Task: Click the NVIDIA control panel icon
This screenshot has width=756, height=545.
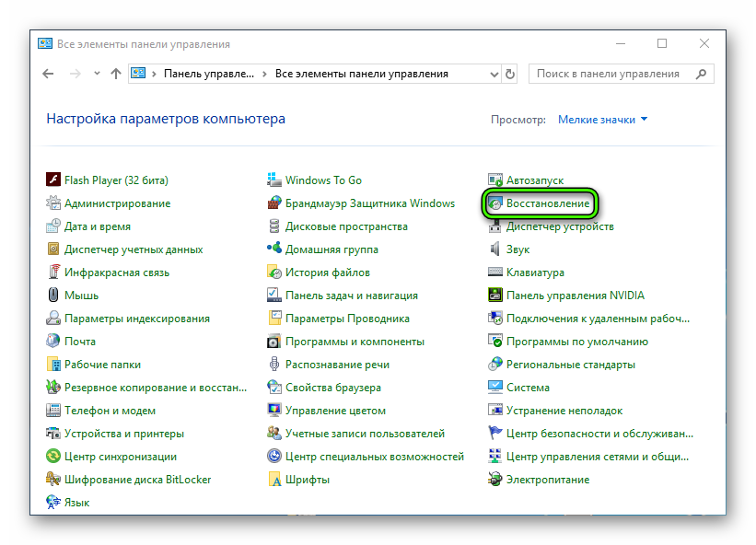Action: pyautogui.click(x=495, y=296)
